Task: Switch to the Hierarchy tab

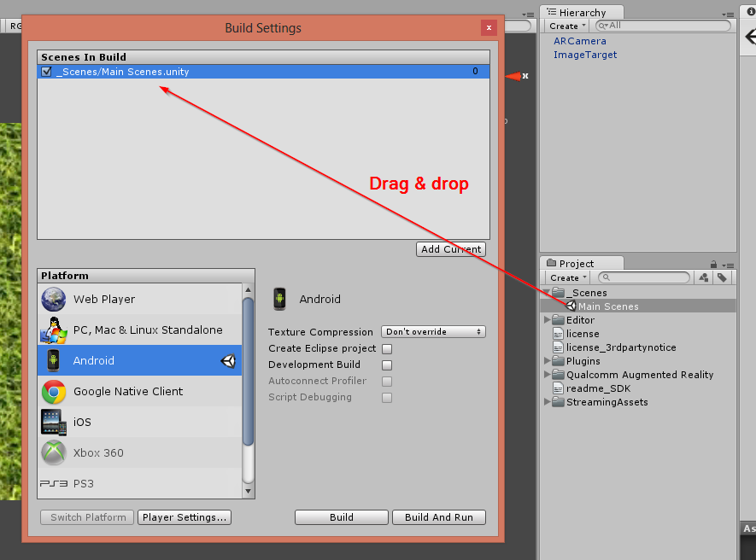Action: click(x=581, y=13)
